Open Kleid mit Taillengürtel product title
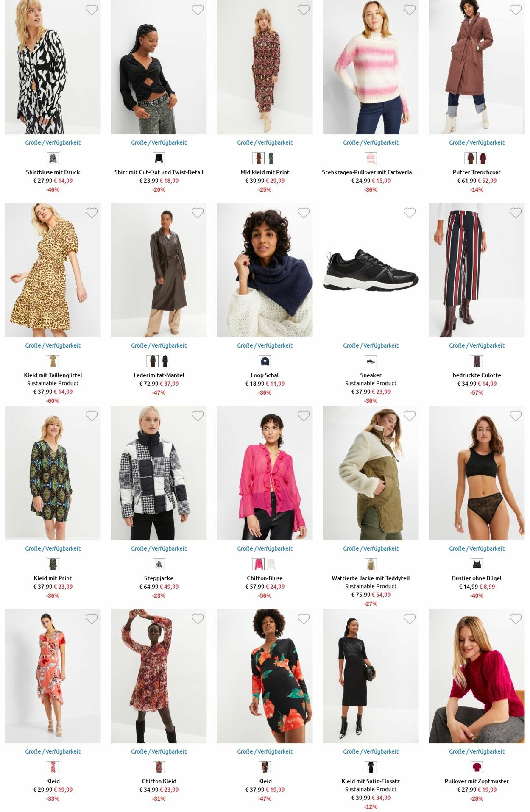The image size is (530, 812). coord(53,375)
